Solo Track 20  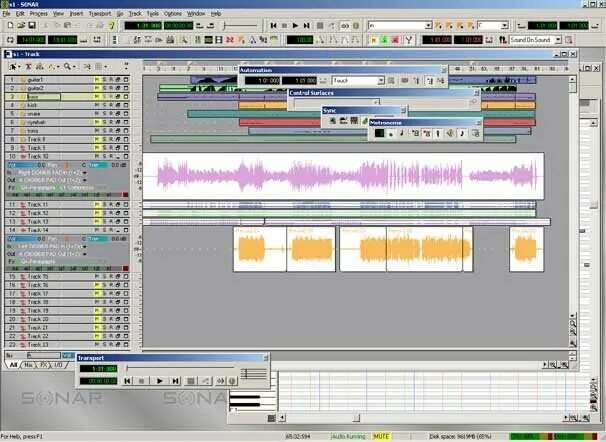(x=104, y=319)
